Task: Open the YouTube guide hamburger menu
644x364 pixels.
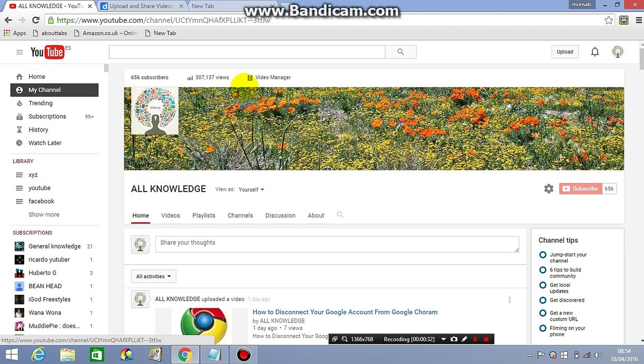Action: click(x=19, y=52)
